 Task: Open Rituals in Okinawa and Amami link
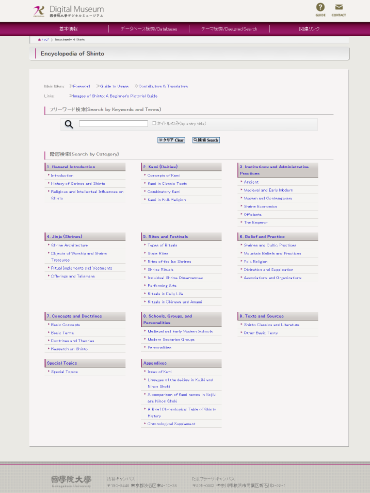pyautogui.click(x=175, y=302)
